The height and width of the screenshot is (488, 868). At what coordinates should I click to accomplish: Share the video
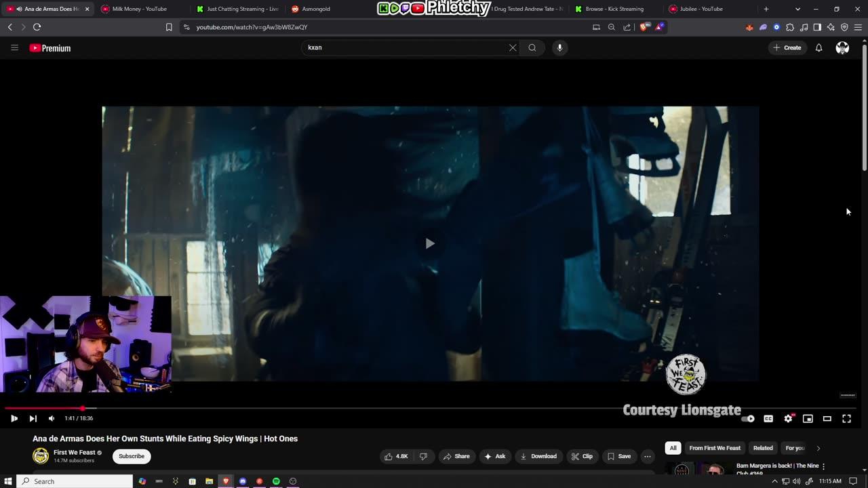click(x=456, y=456)
